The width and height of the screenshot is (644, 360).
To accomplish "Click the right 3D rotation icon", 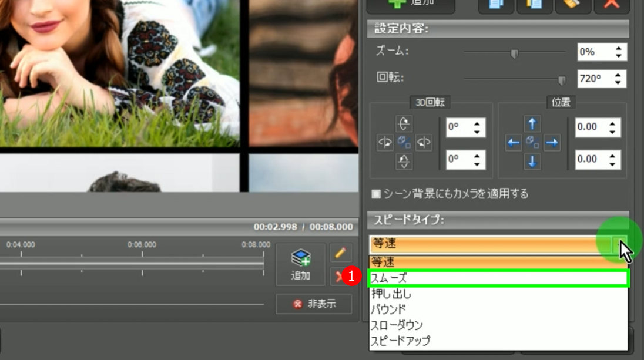I will (423, 142).
